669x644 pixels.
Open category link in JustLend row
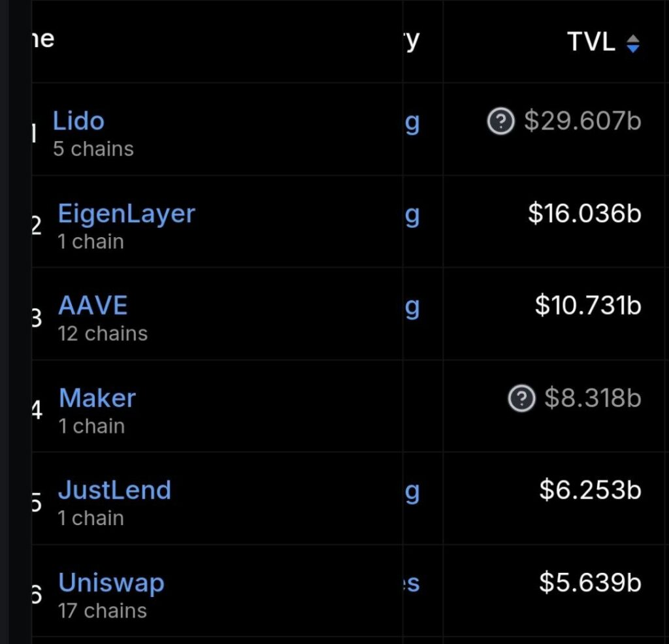pyautogui.click(x=412, y=492)
